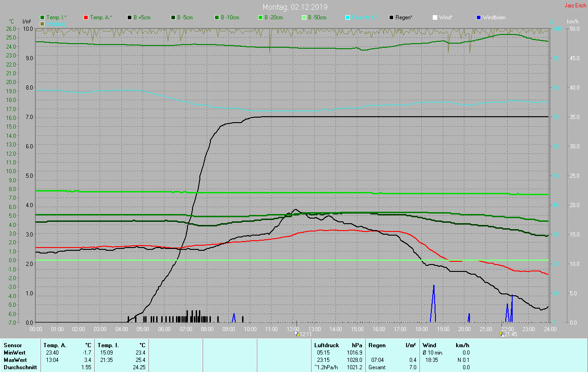Image resolution: width=588 pixels, height=372 pixels.
Task: Select the "Durchschnitt" row label
Action: coord(20,367)
